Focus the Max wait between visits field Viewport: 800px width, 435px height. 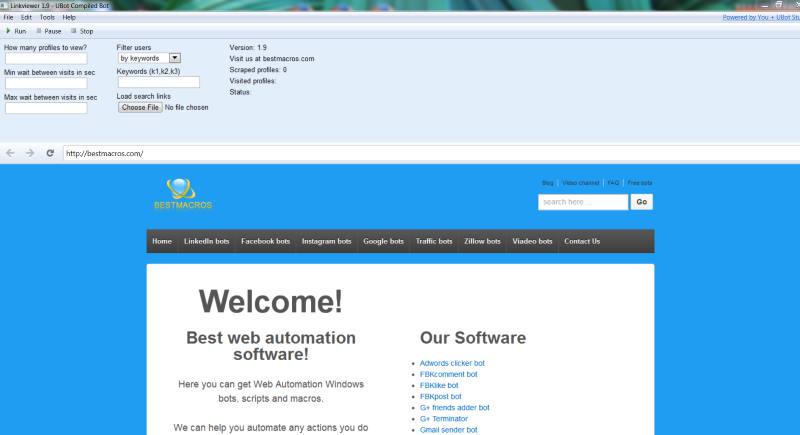[x=46, y=108]
